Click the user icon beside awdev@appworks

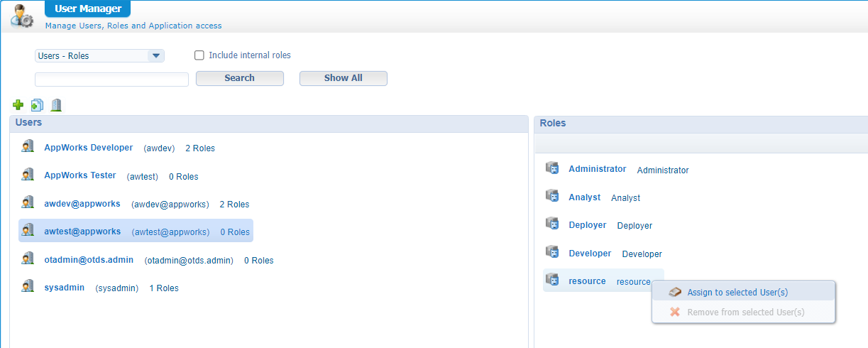28,203
